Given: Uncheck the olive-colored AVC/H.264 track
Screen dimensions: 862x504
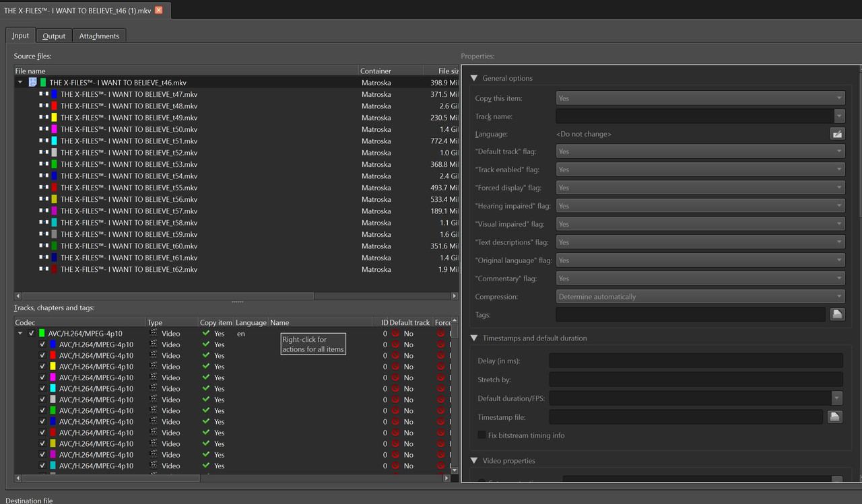Looking at the screenshot, I should tap(42, 443).
